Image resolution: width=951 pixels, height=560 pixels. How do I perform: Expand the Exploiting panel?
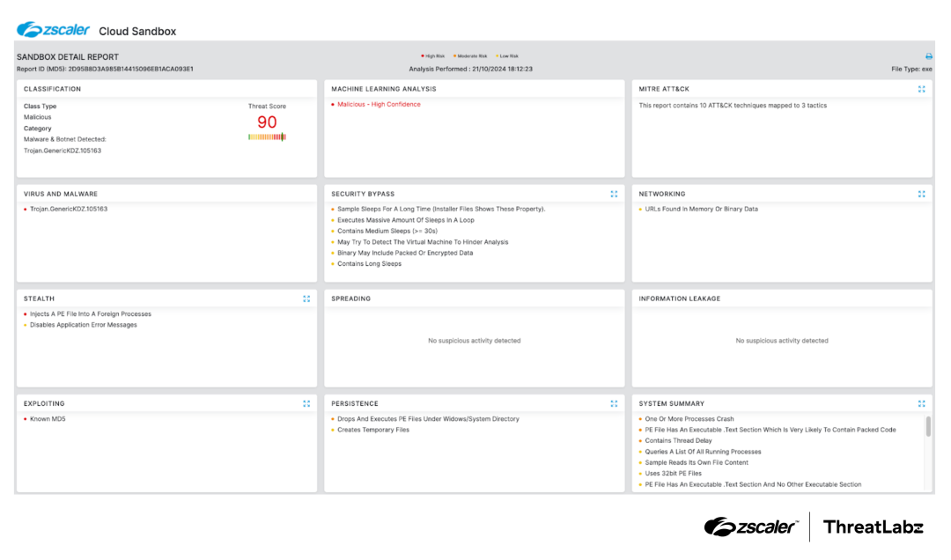[x=306, y=403]
